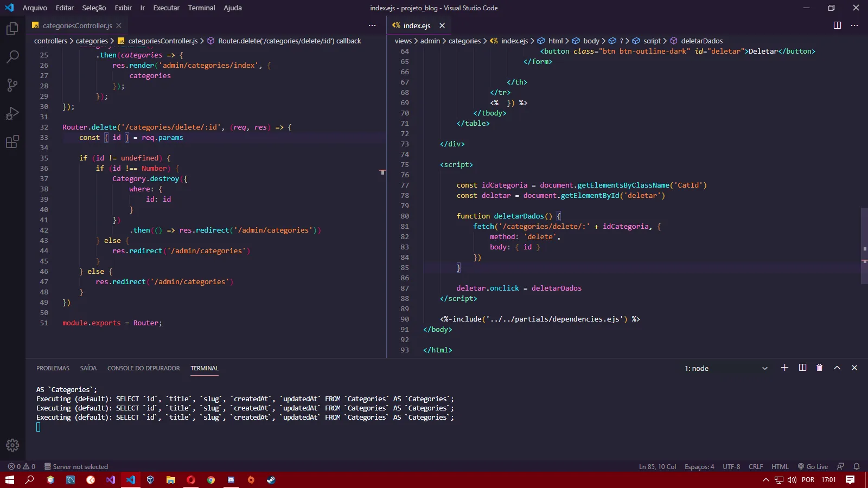
Task: Split the terminal pane
Action: point(802,368)
